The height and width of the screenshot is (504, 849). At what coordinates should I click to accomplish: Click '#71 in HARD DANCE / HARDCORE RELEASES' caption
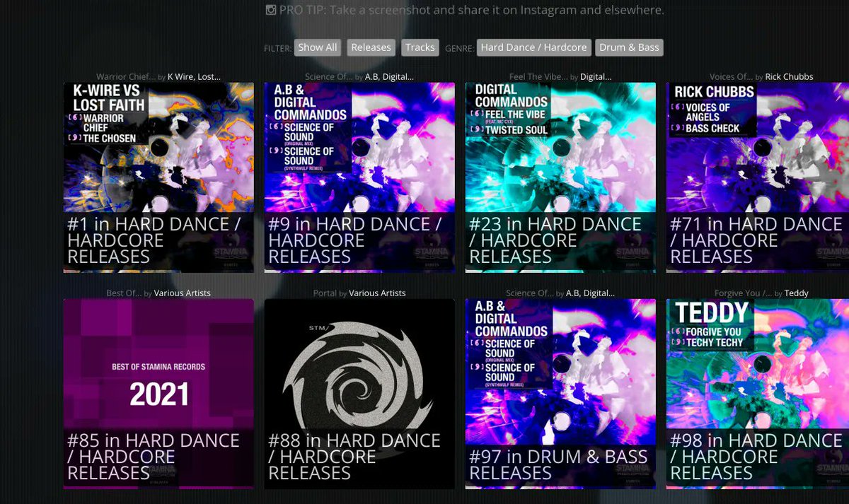pos(756,240)
